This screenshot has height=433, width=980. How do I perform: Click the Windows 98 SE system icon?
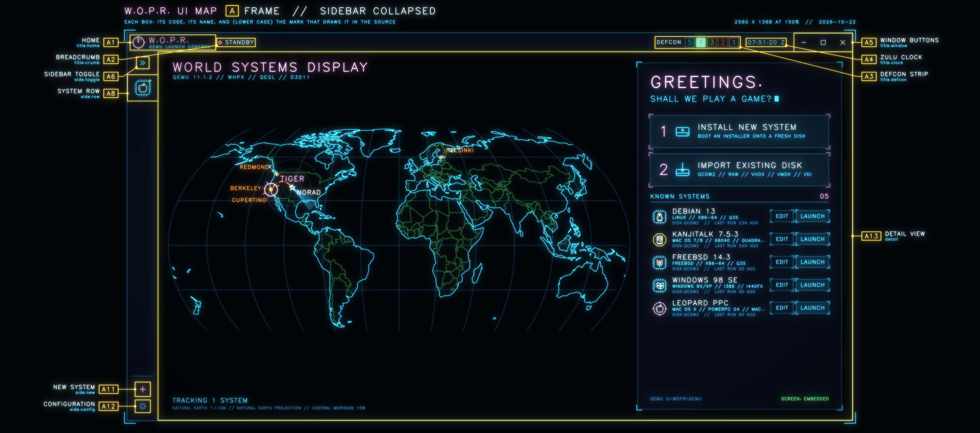[x=660, y=286]
